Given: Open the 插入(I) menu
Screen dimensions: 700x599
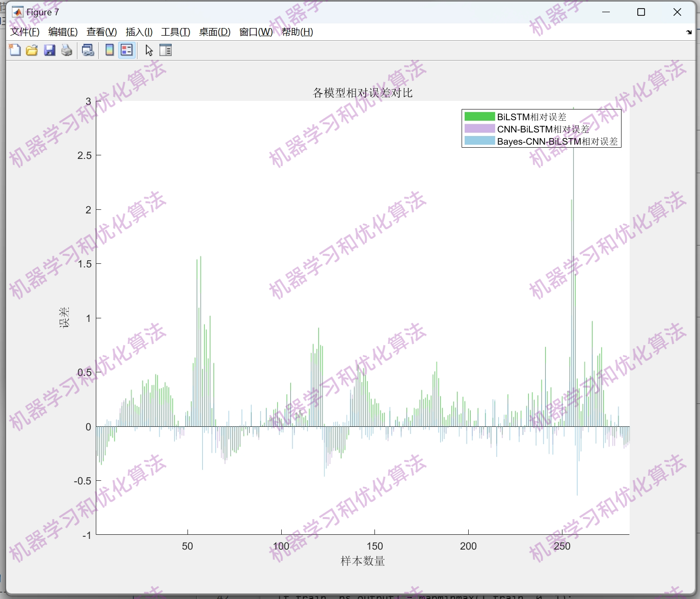Looking at the screenshot, I should point(138,32).
